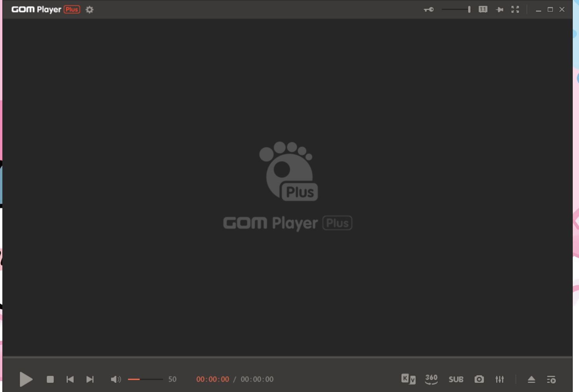Screen dimensions: 579x392
Task: Click the GOM paw logo in center
Action: coord(289,171)
